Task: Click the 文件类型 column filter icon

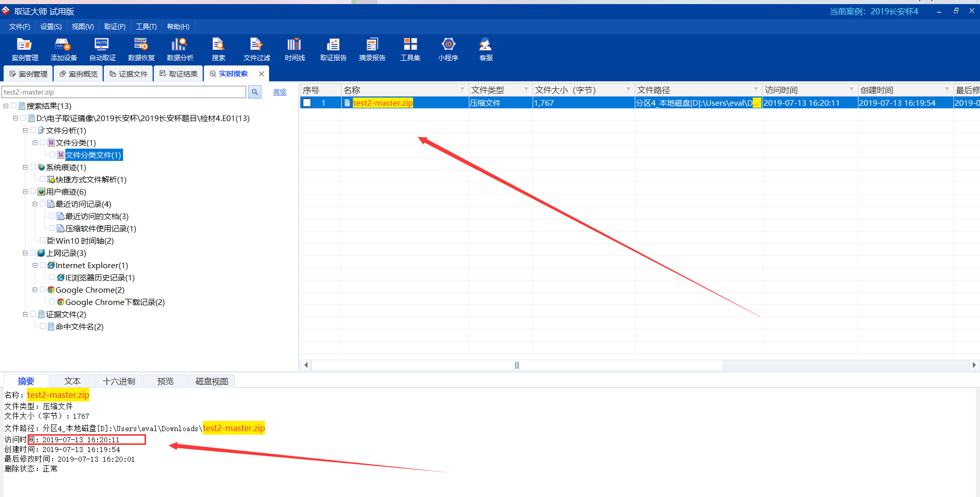Action: (x=526, y=89)
